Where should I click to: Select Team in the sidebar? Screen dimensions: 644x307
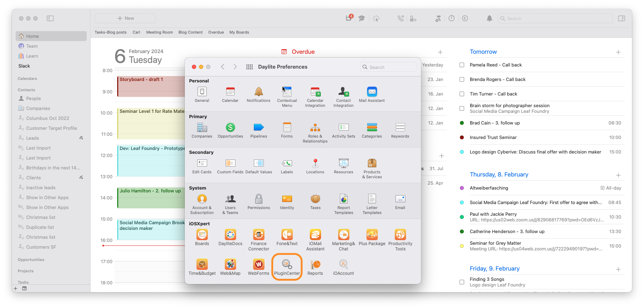coord(51,46)
